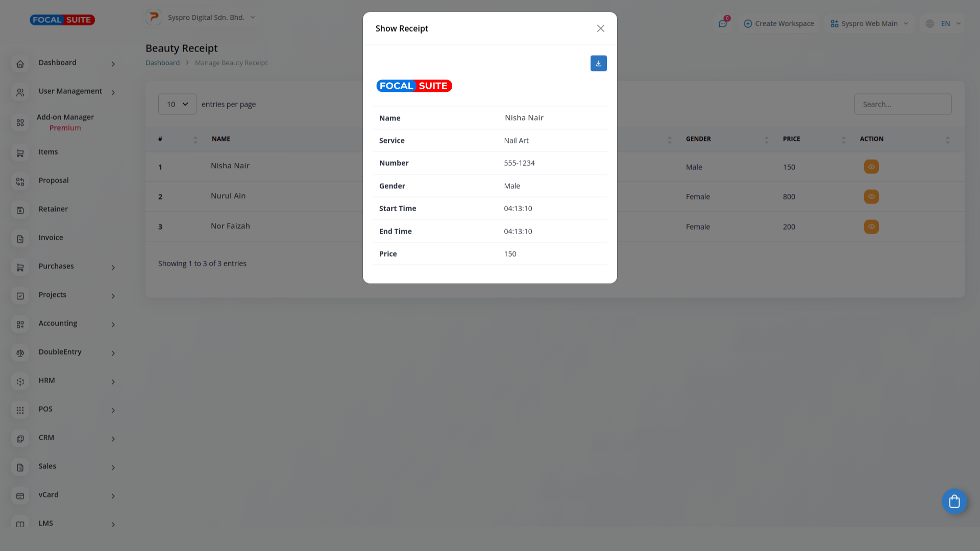Open the chat notifications icon
This screenshot has width=980, height=551.
click(x=722, y=23)
